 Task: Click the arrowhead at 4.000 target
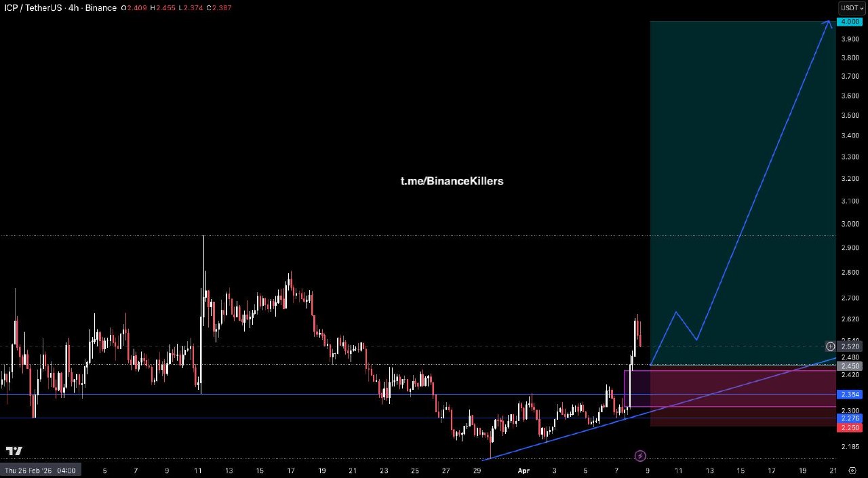(828, 24)
